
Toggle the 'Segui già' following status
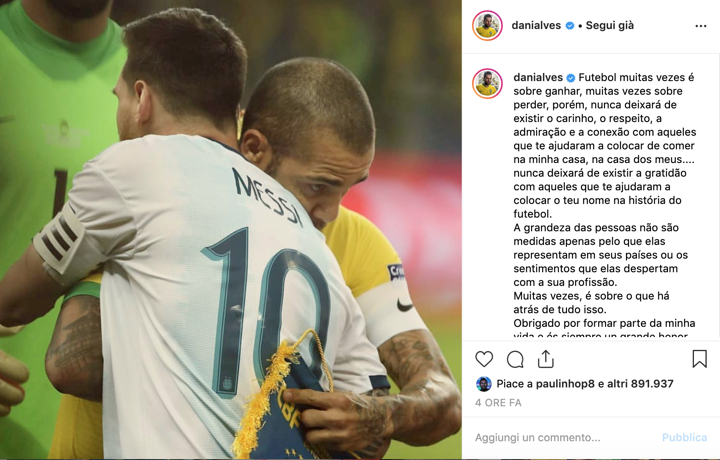click(609, 26)
